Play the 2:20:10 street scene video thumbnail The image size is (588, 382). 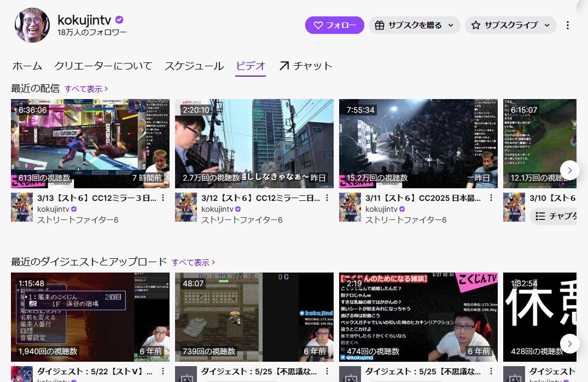[254, 143]
